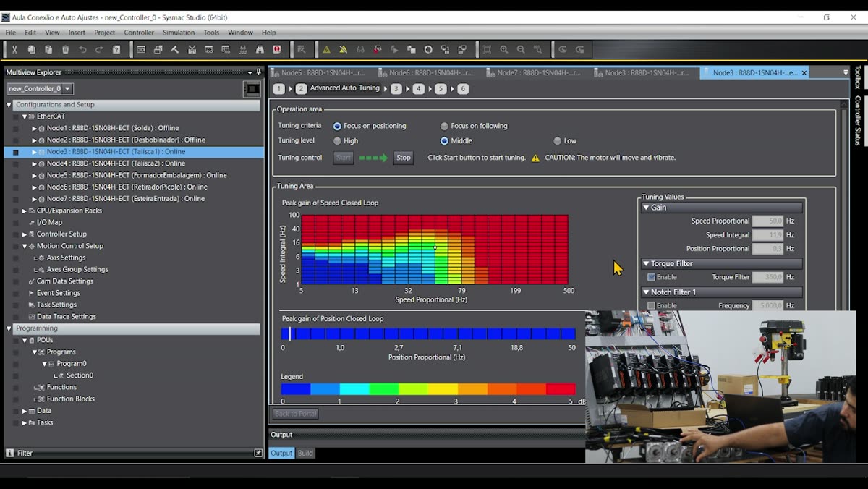Toggle the Torque Filter Enable checkbox
The width and height of the screenshot is (868, 489).
(651, 277)
